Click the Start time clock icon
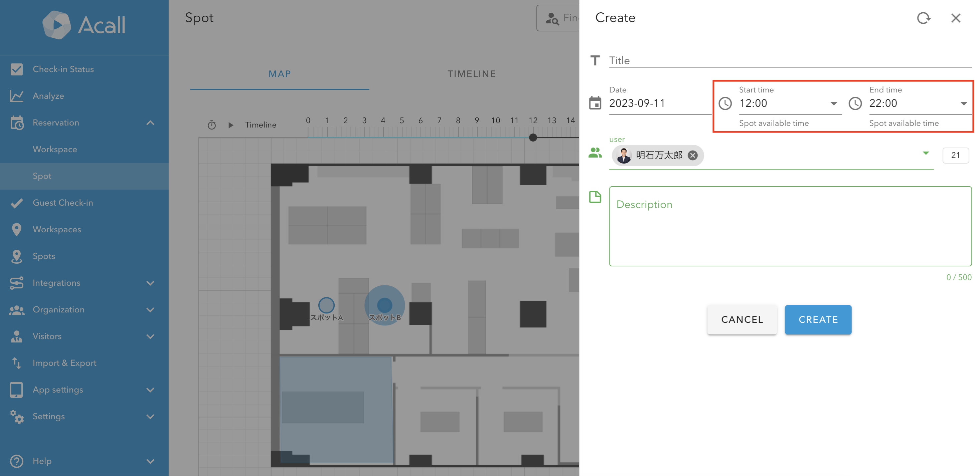The width and height of the screenshot is (980, 476). tap(725, 103)
